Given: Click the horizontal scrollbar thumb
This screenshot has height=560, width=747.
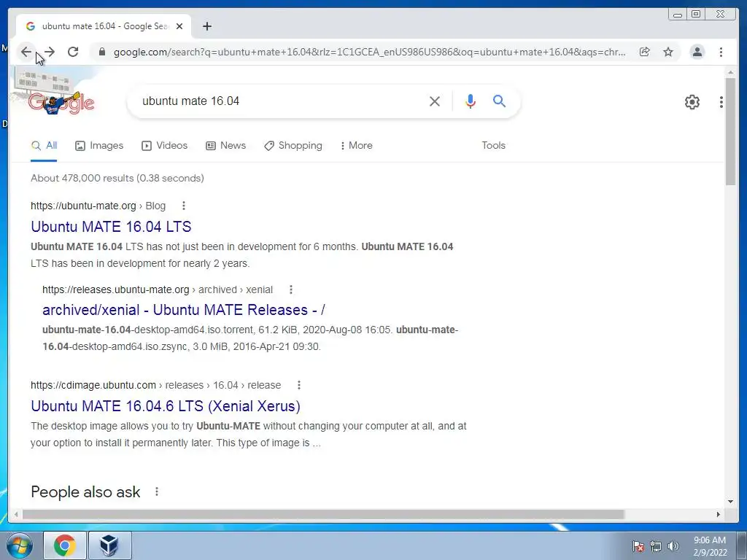Looking at the screenshot, I should click(323, 514).
